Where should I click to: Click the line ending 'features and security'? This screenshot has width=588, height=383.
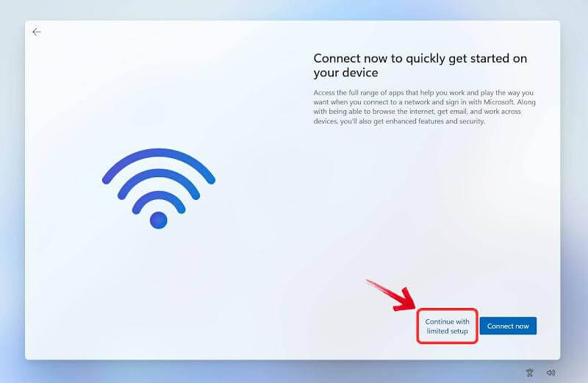(x=399, y=121)
